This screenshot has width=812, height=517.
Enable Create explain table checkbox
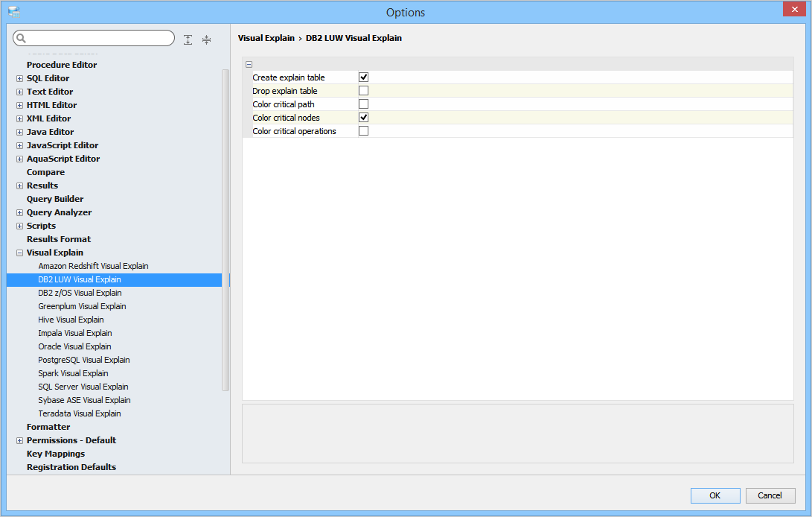[363, 77]
